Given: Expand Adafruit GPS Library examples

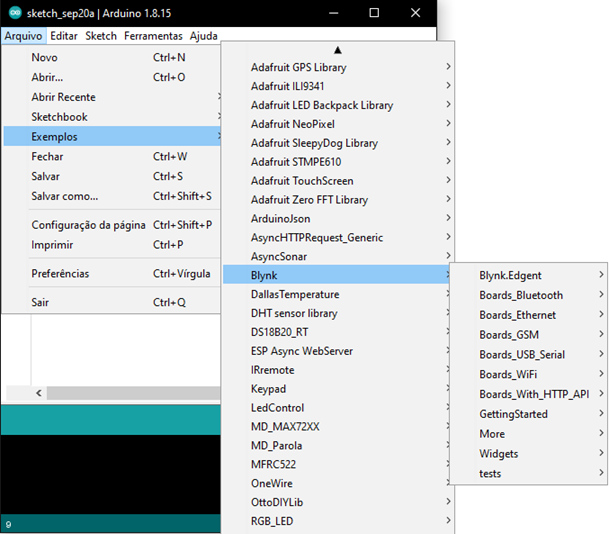Looking at the screenshot, I should click(338, 67).
